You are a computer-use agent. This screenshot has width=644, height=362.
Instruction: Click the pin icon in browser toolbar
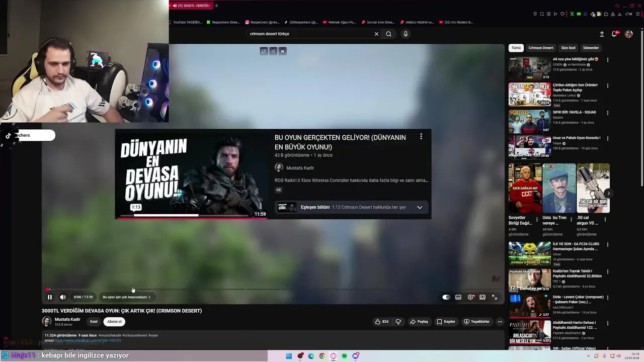(535, 14)
